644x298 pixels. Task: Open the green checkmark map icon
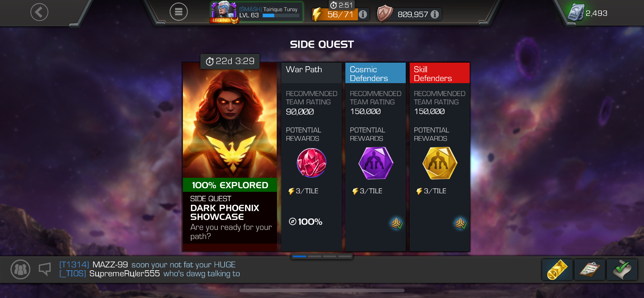(622, 270)
